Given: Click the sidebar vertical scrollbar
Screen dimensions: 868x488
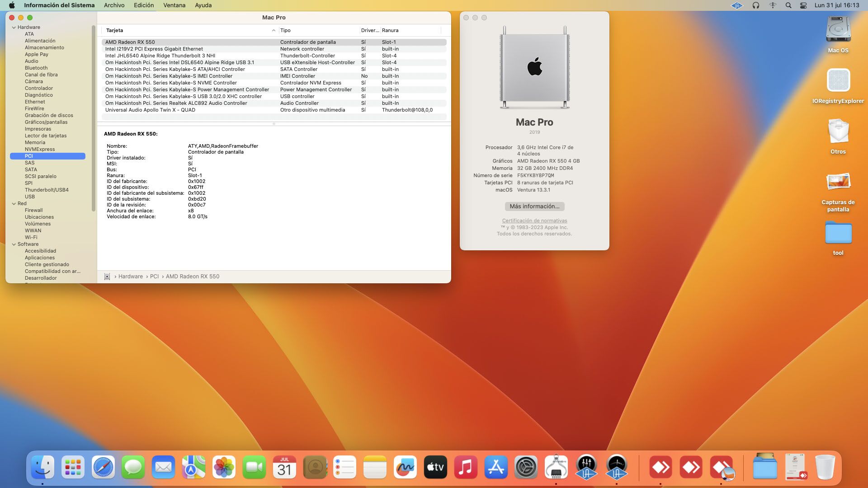Looking at the screenshot, I should pos(94,117).
